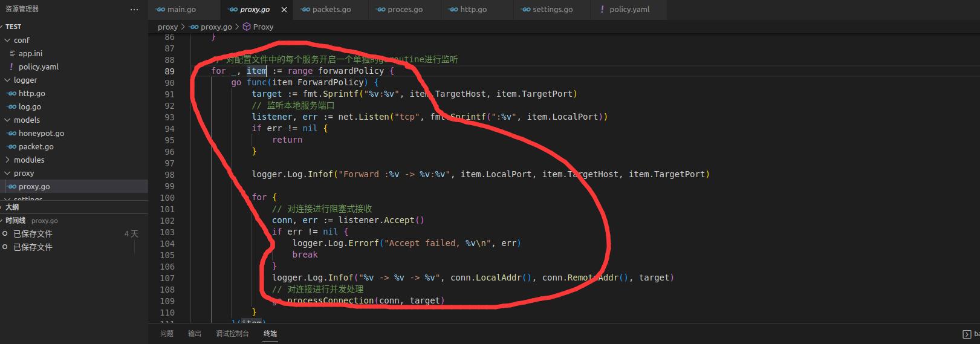
Task: Open the 调试控制台 debug console tab
Action: tap(232, 334)
